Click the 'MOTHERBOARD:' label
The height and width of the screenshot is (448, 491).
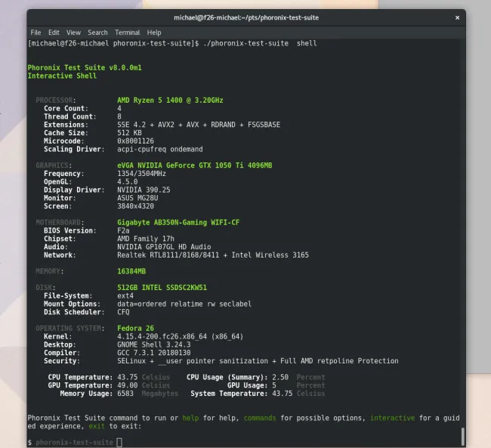click(60, 222)
